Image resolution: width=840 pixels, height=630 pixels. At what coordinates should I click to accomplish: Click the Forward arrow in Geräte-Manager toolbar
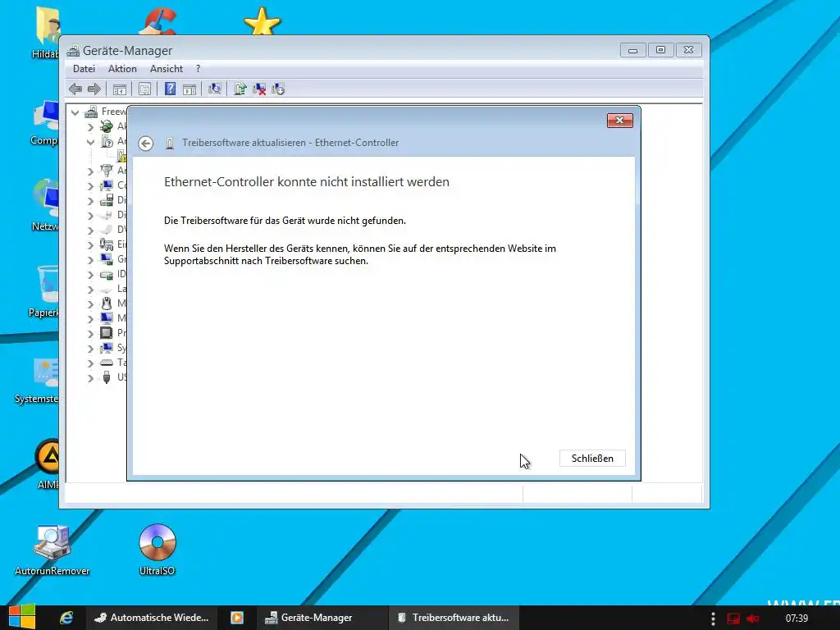click(94, 89)
